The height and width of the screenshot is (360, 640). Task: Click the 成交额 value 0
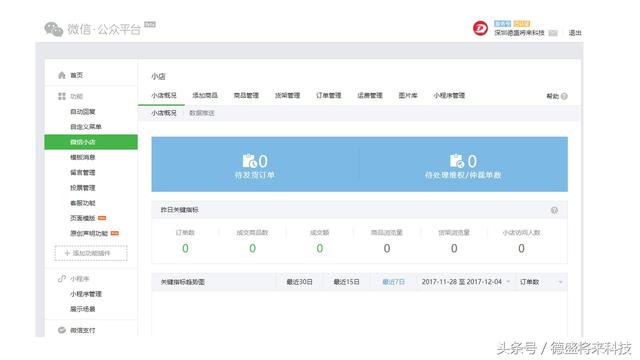tap(320, 248)
